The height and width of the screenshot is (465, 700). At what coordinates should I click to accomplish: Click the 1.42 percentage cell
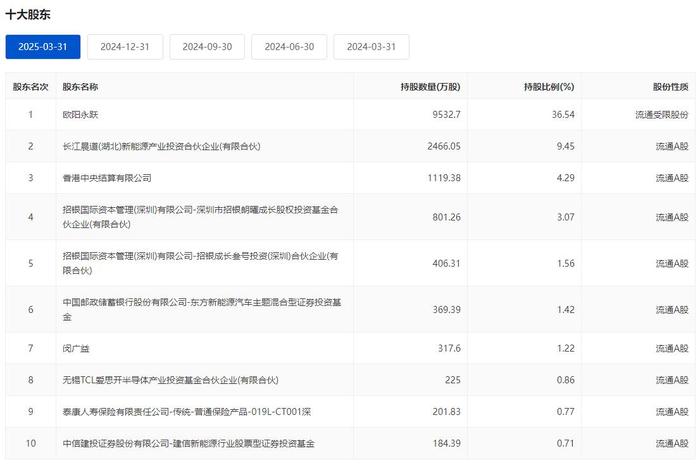point(566,310)
